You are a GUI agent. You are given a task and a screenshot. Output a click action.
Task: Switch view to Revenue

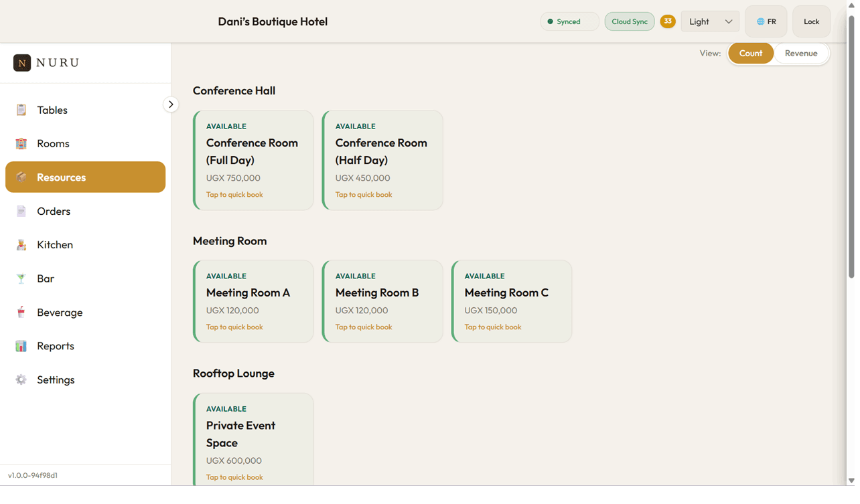point(801,54)
